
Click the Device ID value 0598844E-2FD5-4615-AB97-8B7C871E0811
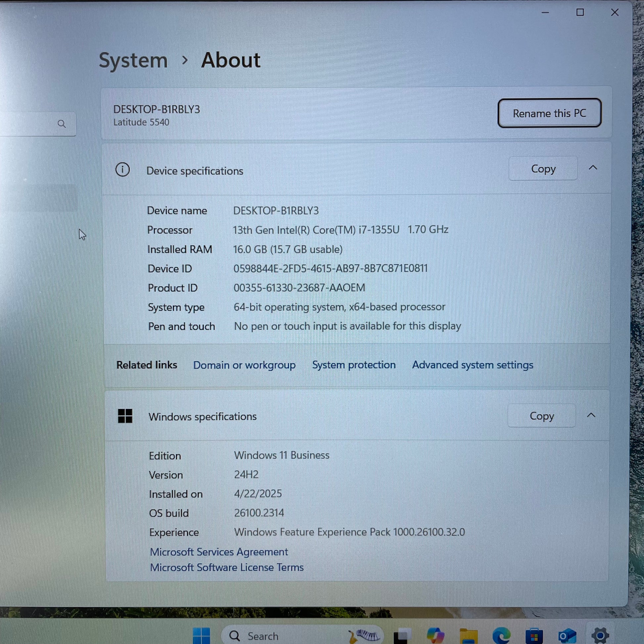pyautogui.click(x=330, y=268)
